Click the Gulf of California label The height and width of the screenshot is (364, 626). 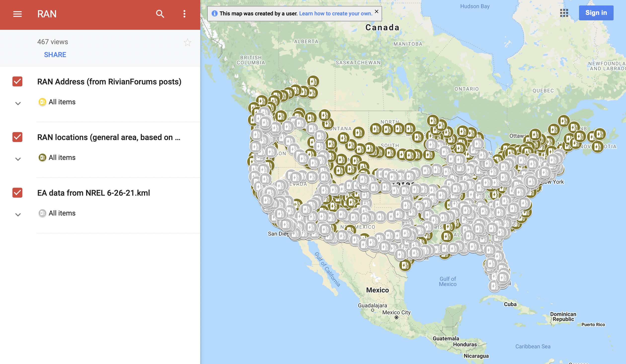tap(327, 270)
